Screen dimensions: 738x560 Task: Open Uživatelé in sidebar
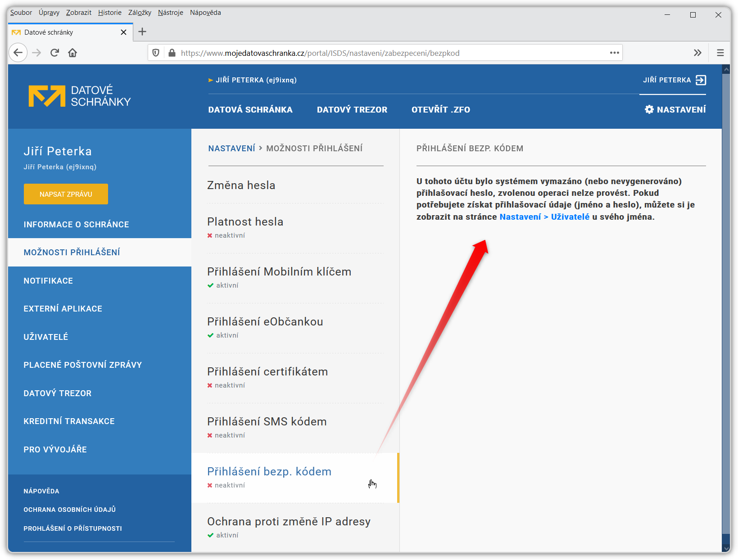pos(100,337)
